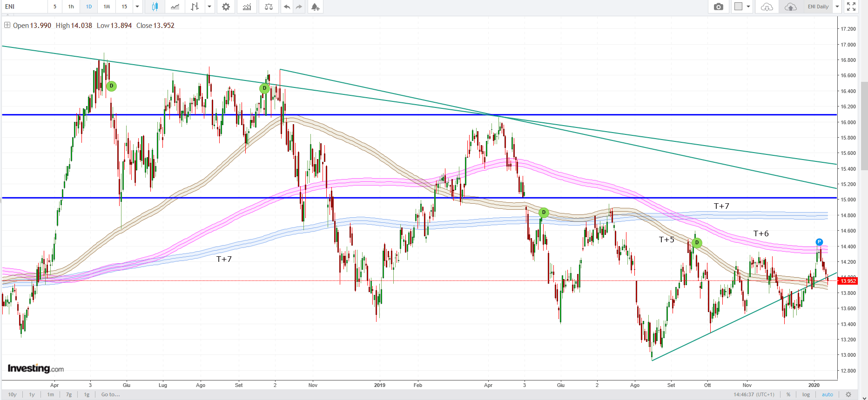Select the bars chart style icon
The width and height of the screenshot is (868, 400).
pos(195,7)
